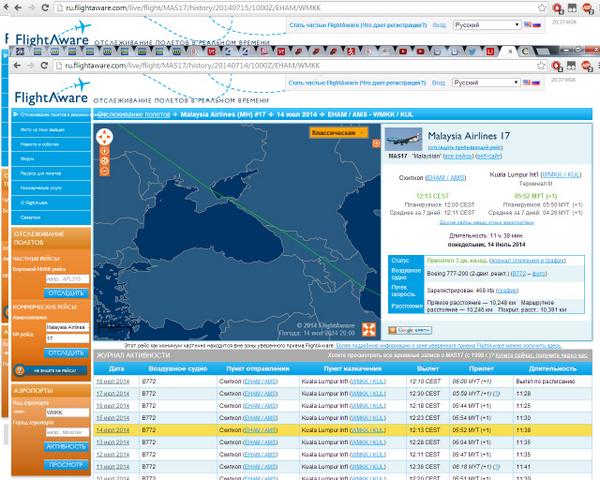Click the bookmark star in the rear window
Screen dimensions: 600x480
[542, 8]
